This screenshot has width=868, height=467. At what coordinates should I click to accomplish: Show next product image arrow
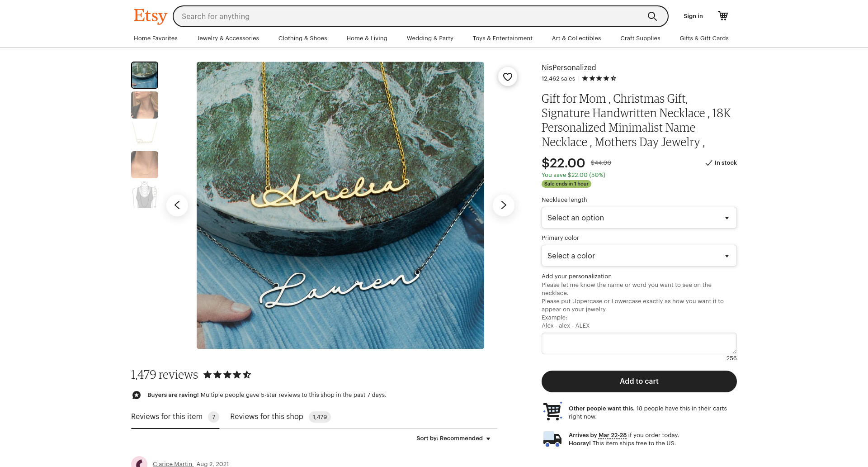coord(504,205)
